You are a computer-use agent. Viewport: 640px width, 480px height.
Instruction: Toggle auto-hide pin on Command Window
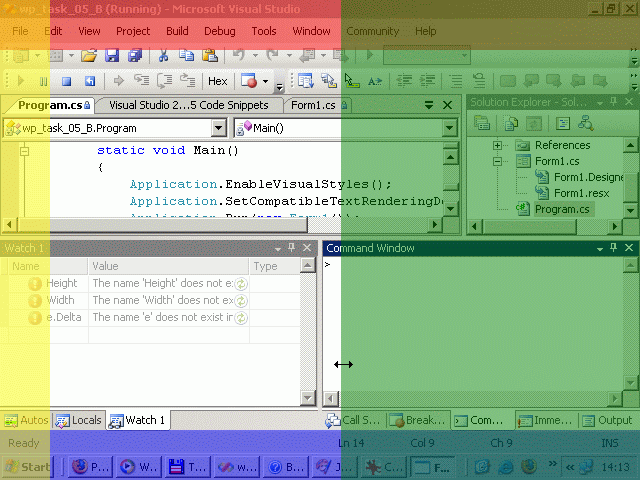coord(613,247)
